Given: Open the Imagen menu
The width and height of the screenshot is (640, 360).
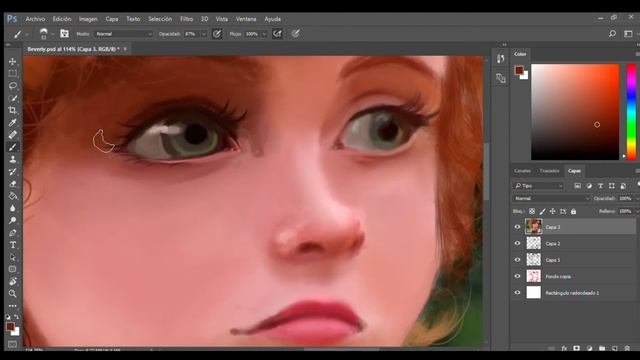Looking at the screenshot, I should (88, 19).
